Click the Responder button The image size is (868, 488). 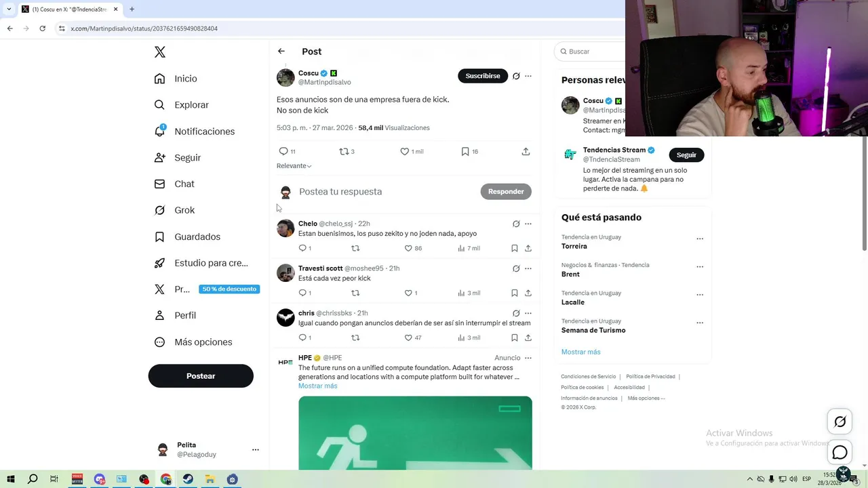pyautogui.click(x=506, y=192)
